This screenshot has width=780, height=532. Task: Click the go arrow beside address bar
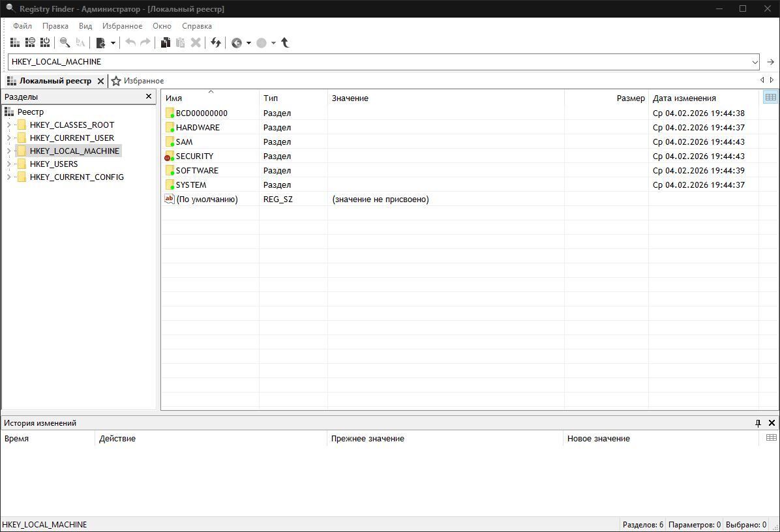[770, 62]
